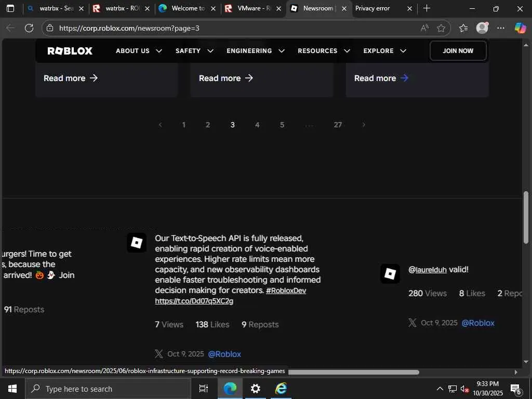Click the horizontal scrollbar thumb
532x399 pixels.
353,372
